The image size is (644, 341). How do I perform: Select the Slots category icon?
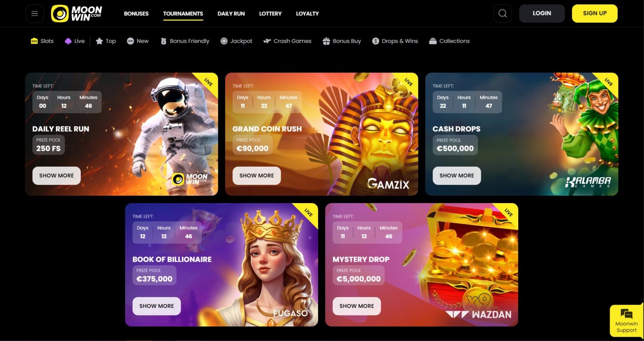click(34, 41)
